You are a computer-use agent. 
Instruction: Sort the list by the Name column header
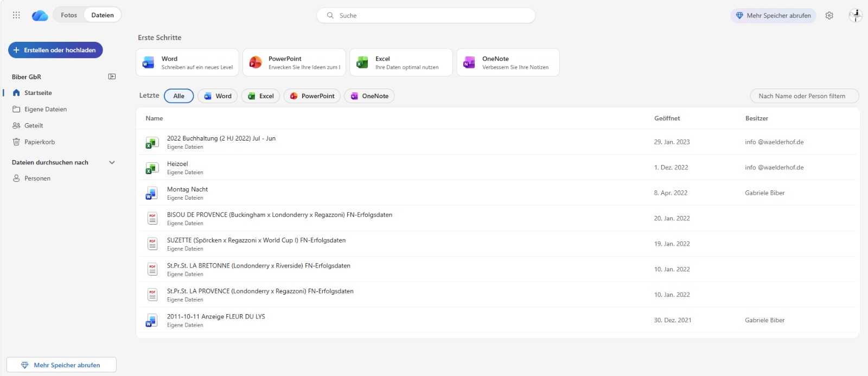click(154, 118)
